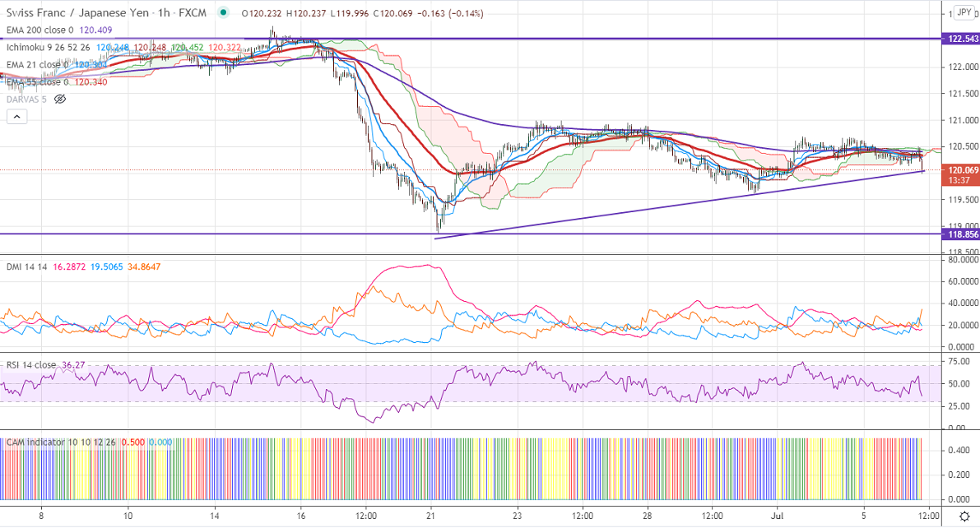Click the EMA 55 close indicator label
This screenshot has width=980, height=528.
(x=37, y=82)
